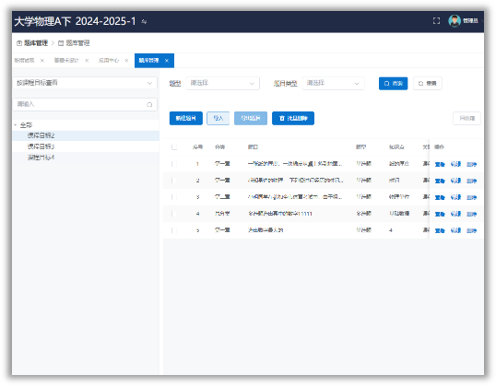496x386 pixels.
Task: Tick the checkbox for row 5
Action: click(x=174, y=230)
